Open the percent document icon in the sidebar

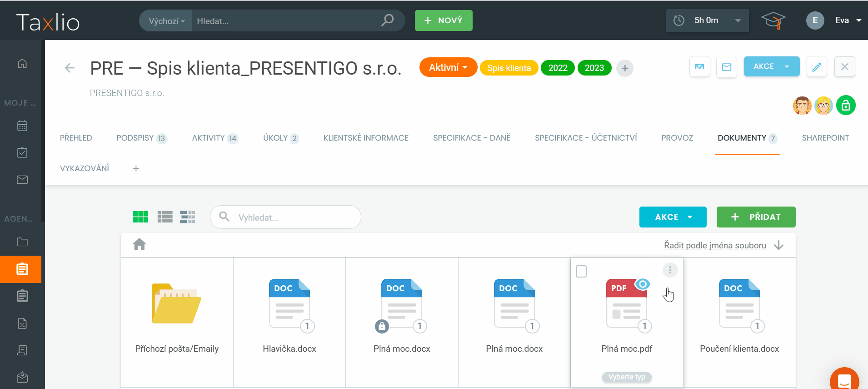22,323
